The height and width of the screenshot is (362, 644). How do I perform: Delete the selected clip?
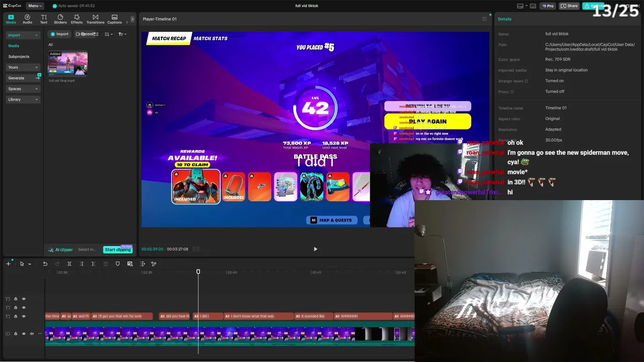[x=106, y=263]
